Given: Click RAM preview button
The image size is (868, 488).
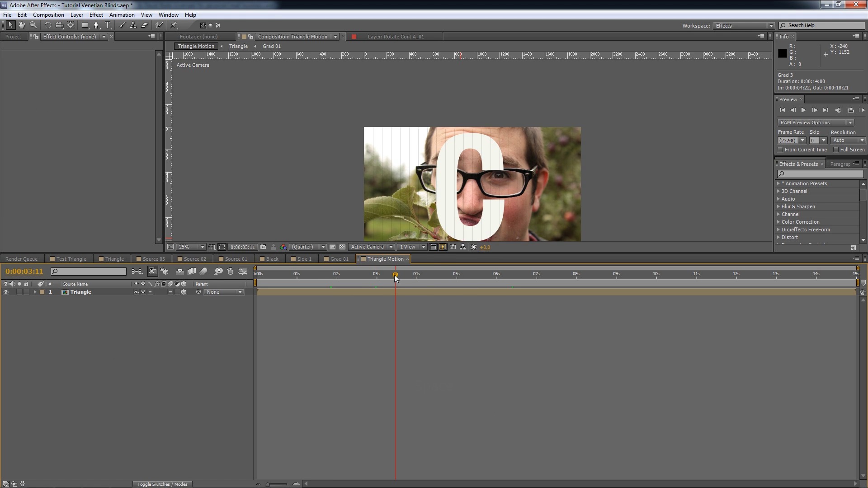Looking at the screenshot, I should (862, 110).
